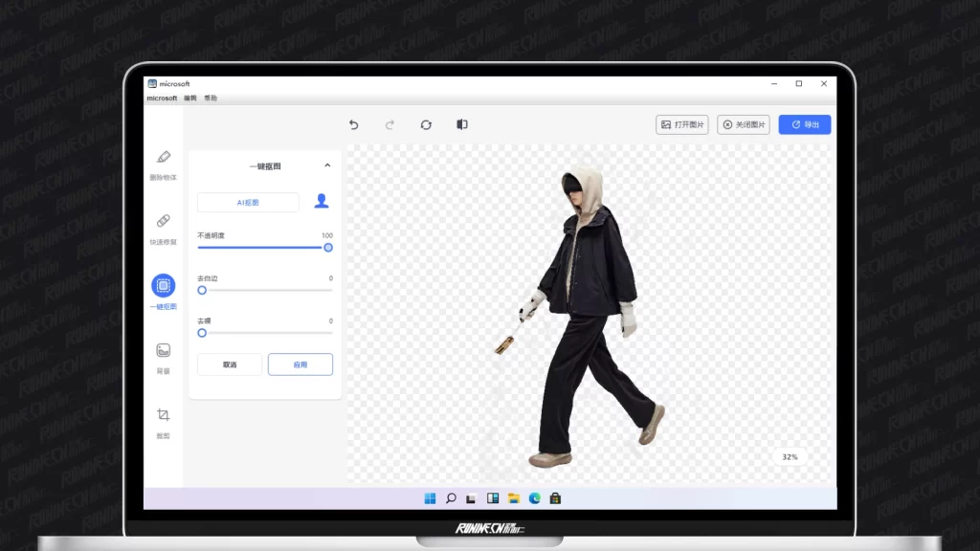The height and width of the screenshot is (551, 980).
Task: Click the AI抠图 button
Action: (248, 202)
